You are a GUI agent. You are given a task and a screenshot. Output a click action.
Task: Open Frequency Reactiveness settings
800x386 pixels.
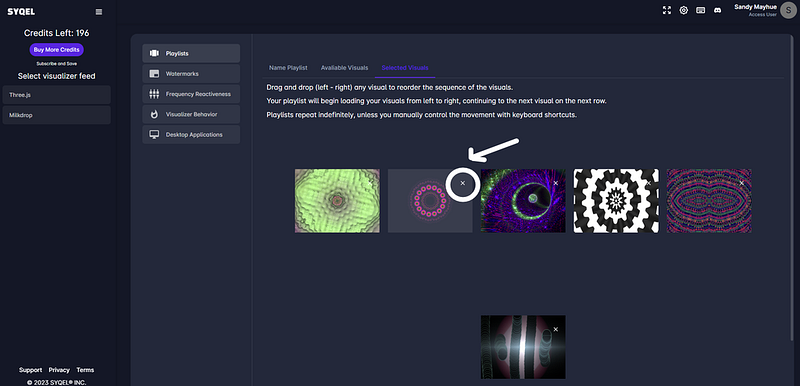coord(191,94)
